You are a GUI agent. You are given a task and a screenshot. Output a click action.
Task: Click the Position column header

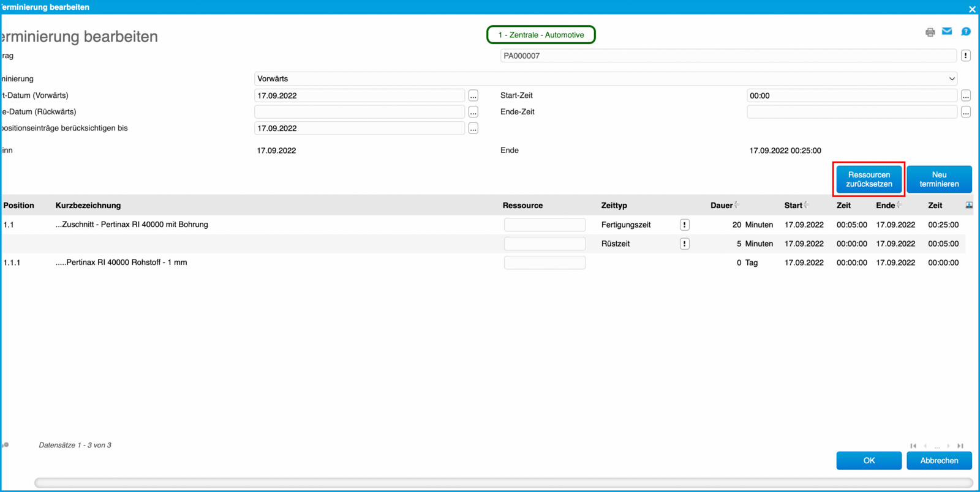point(18,206)
